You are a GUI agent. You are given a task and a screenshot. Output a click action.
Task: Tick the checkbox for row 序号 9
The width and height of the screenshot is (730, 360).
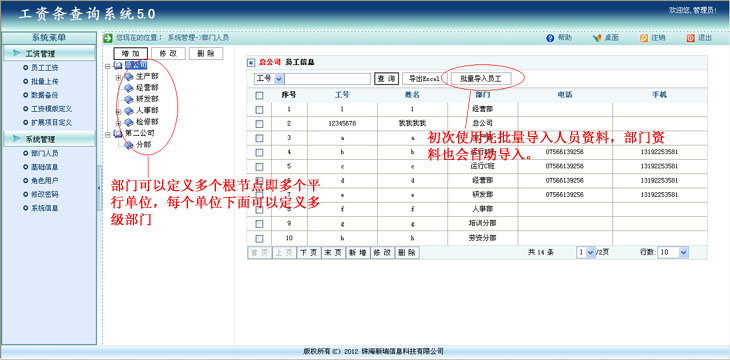(x=260, y=224)
